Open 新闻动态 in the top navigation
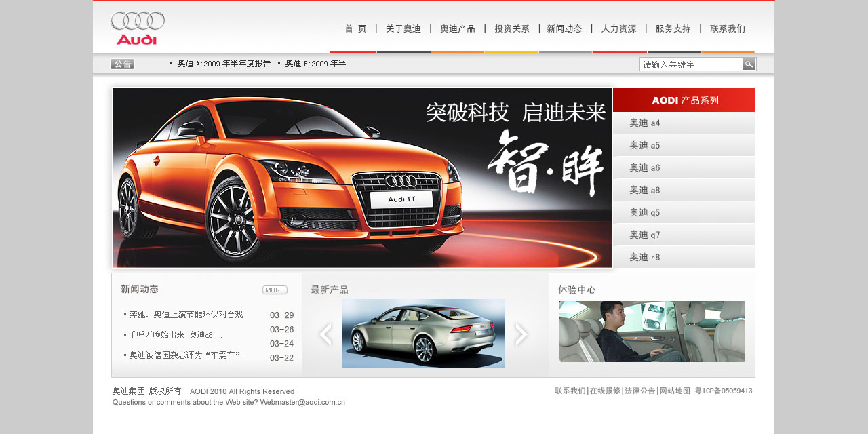This screenshot has height=434, width=868. click(564, 28)
